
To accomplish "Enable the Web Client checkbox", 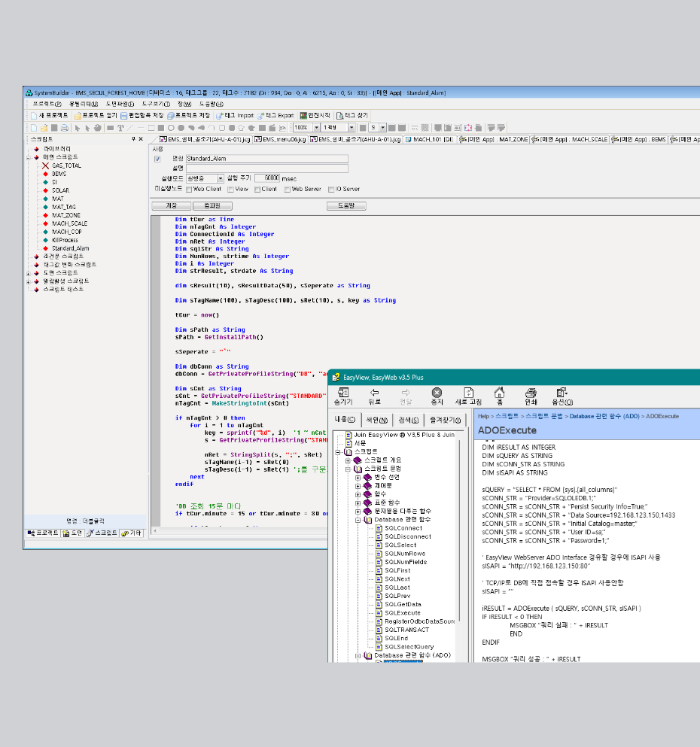I will pos(188,190).
